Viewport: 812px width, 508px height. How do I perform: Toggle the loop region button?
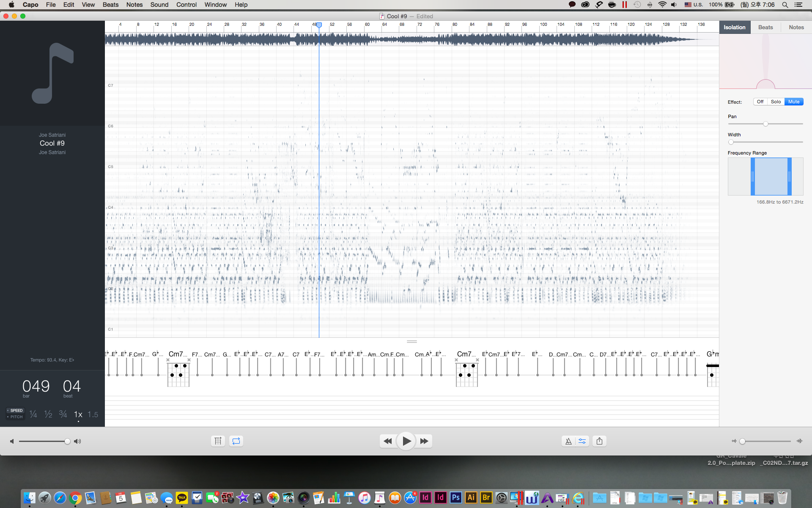coord(236,441)
